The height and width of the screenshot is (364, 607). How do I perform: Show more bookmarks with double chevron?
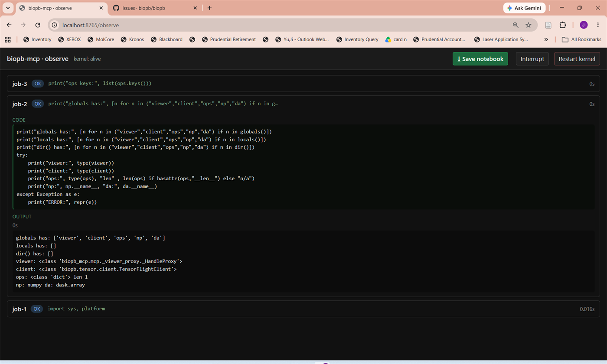[546, 39]
